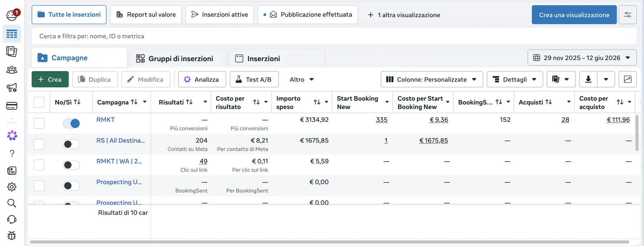Sort Costo per risultato column arrows

pos(256,102)
